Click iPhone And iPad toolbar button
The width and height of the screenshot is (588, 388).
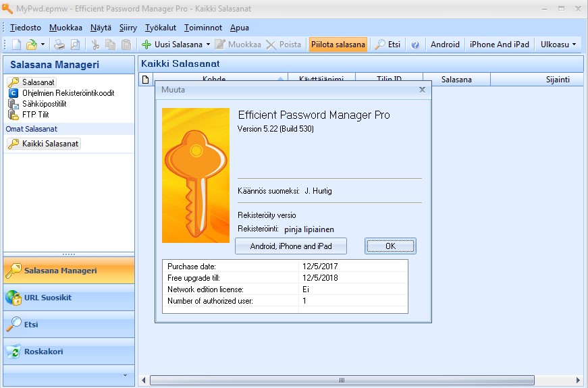[499, 45]
